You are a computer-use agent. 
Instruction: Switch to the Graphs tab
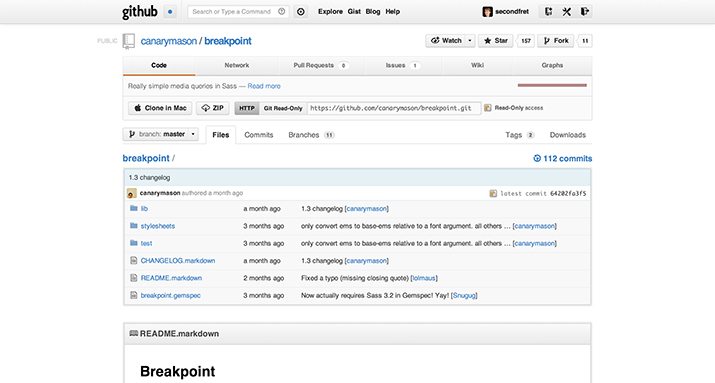click(x=552, y=66)
